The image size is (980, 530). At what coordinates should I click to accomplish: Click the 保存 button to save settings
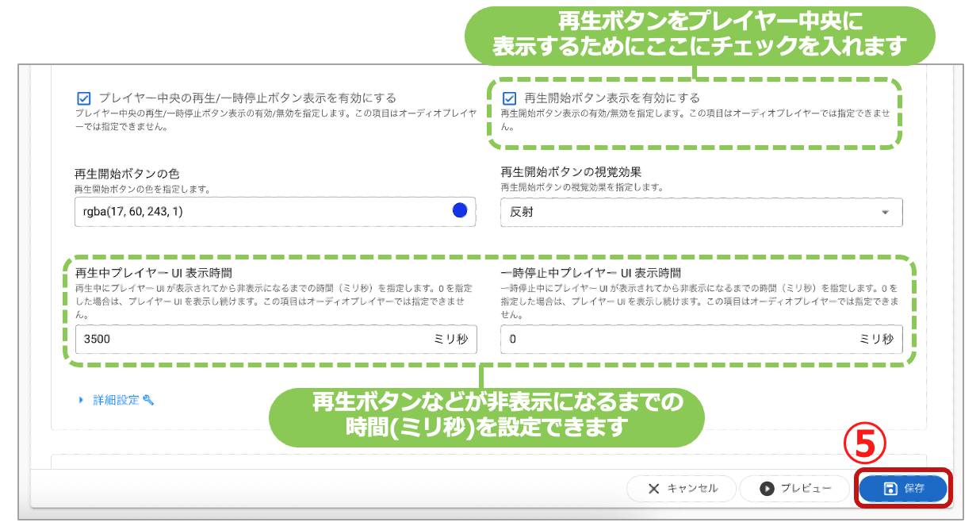pyautogui.click(x=902, y=489)
